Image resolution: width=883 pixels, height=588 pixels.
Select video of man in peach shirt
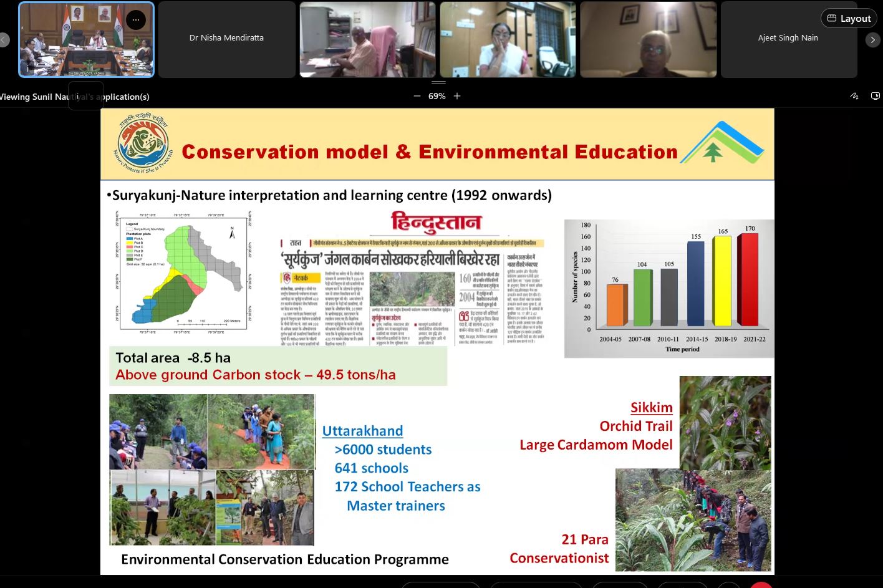[x=367, y=39]
